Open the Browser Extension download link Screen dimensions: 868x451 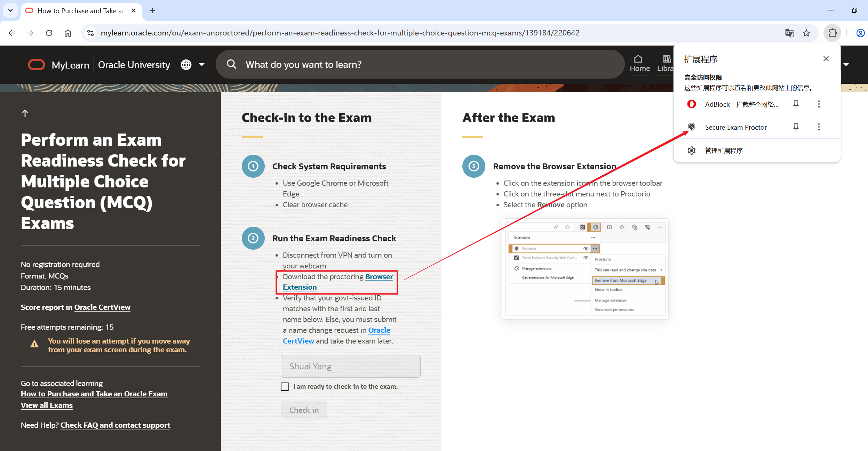337,282
